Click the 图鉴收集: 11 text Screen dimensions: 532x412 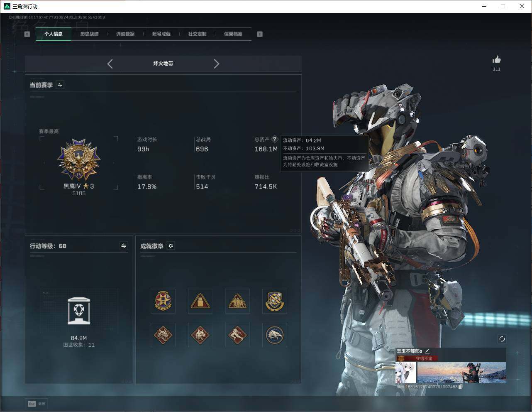click(x=79, y=345)
